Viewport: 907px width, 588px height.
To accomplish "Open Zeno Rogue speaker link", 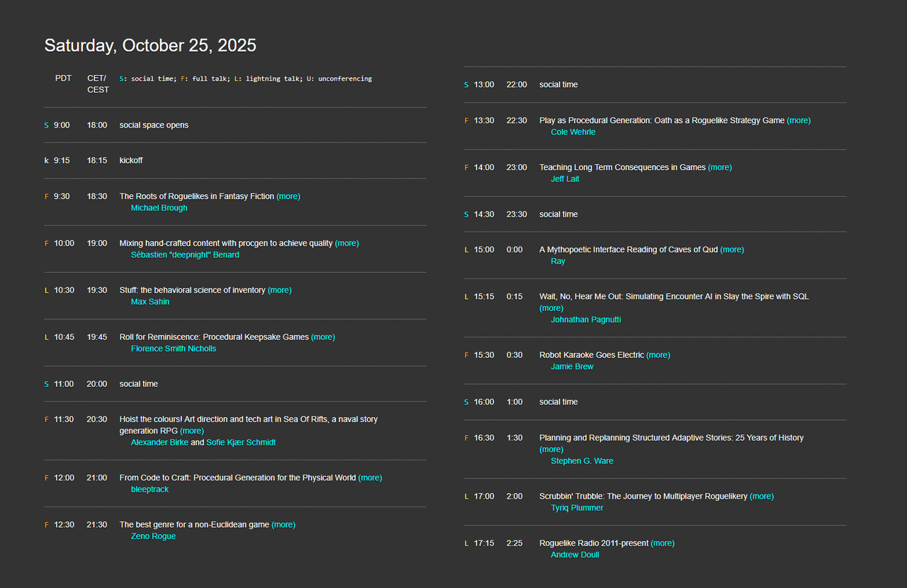I will 153,536.
